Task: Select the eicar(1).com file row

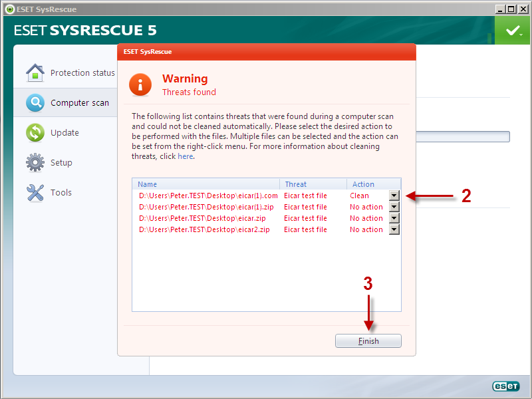Action: [267, 196]
